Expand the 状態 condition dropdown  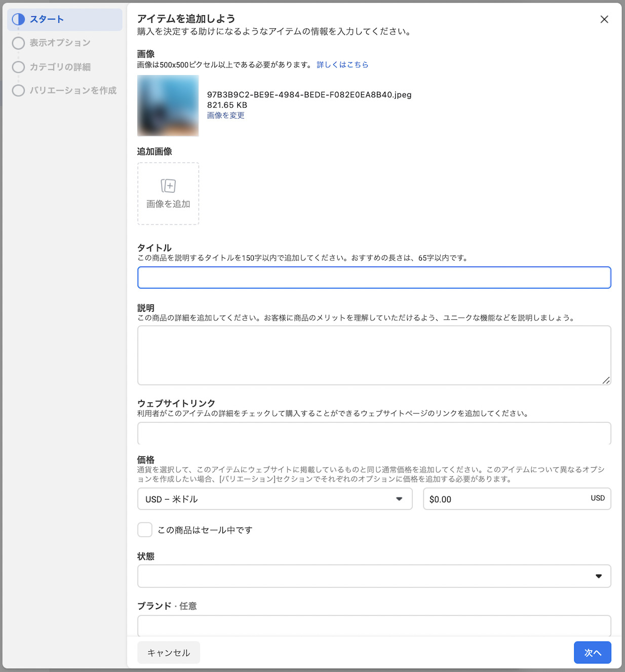point(374,576)
